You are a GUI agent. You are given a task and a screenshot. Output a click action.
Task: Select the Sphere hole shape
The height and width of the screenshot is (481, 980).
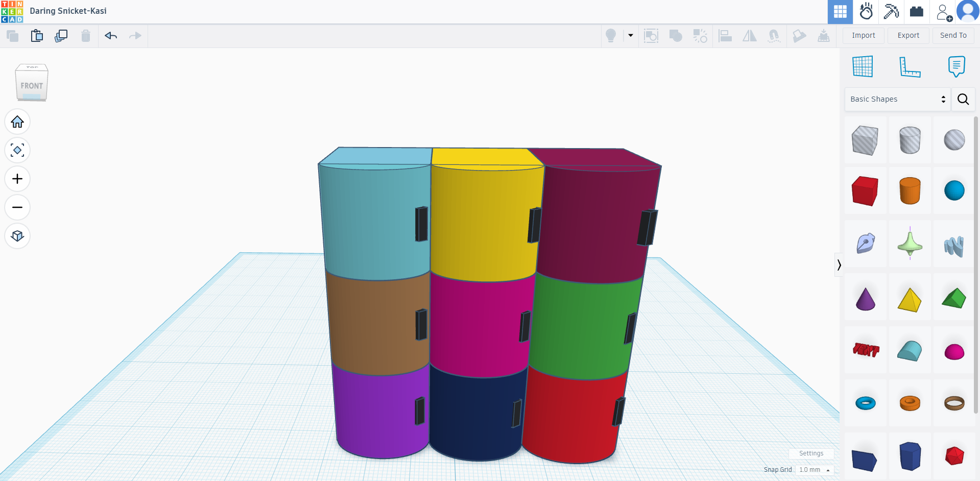tap(954, 140)
